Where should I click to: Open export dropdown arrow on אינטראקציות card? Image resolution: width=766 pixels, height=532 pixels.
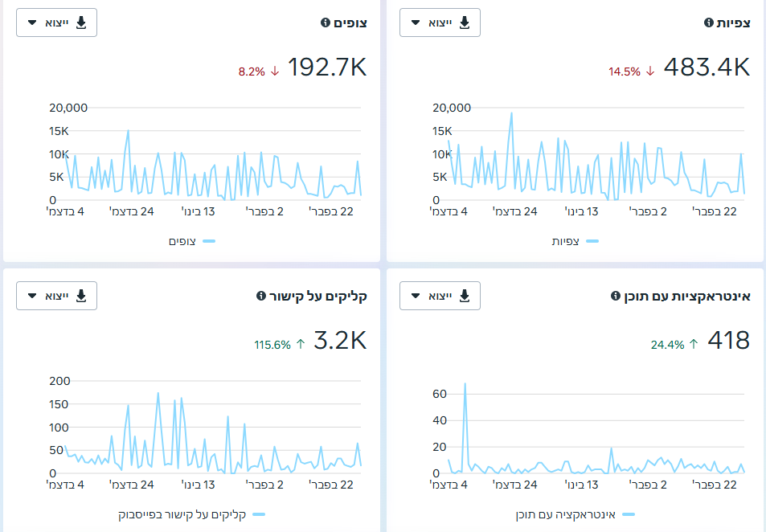(416, 296)
